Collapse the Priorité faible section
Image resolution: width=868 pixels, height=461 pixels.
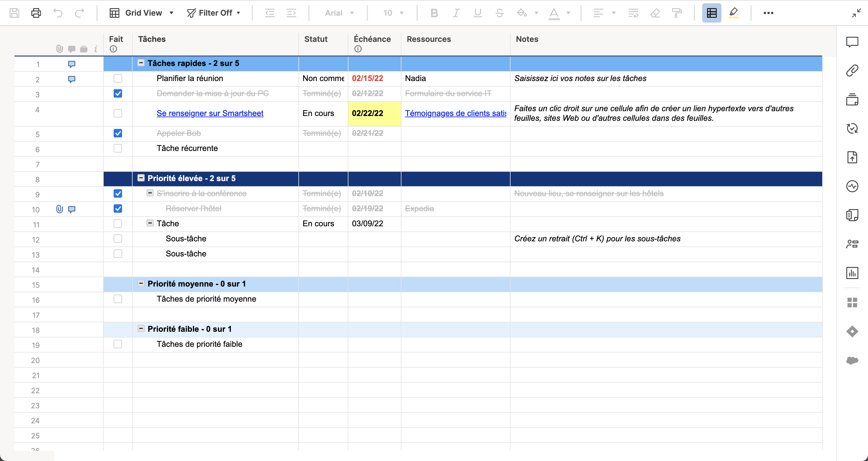click(x=141, y=328)
